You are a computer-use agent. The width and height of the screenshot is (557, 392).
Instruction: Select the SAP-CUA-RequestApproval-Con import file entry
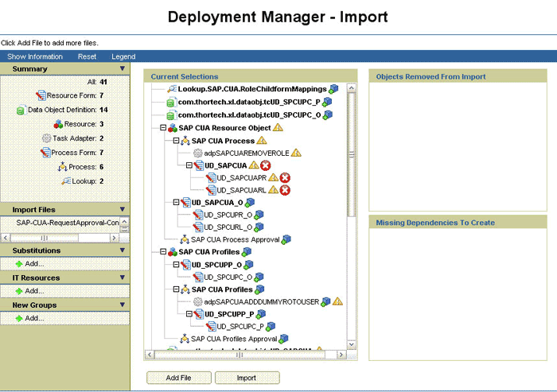[x=68, y=223]
